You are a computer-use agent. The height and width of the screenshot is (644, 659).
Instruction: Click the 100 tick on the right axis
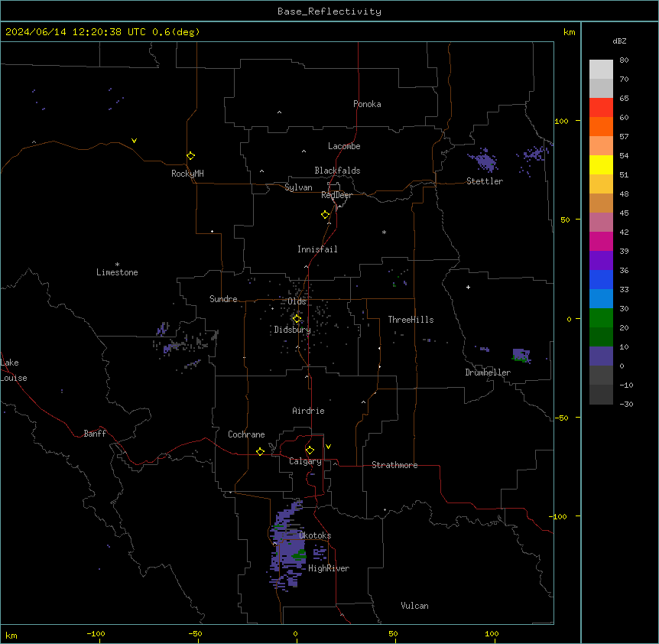pyautogui.click(x=561, y=121)
